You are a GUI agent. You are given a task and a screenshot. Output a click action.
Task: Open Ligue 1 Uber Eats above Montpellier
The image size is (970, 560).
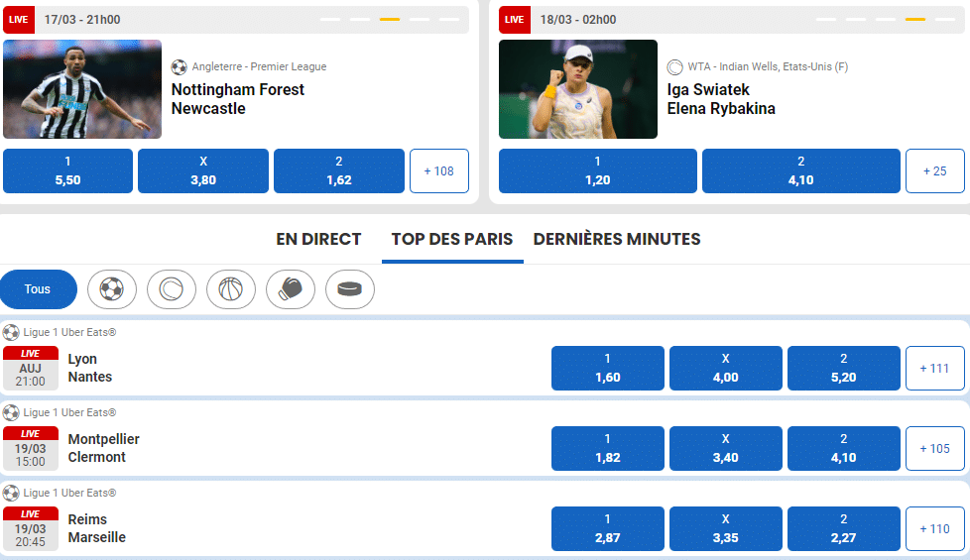click(x=69, y=413)
